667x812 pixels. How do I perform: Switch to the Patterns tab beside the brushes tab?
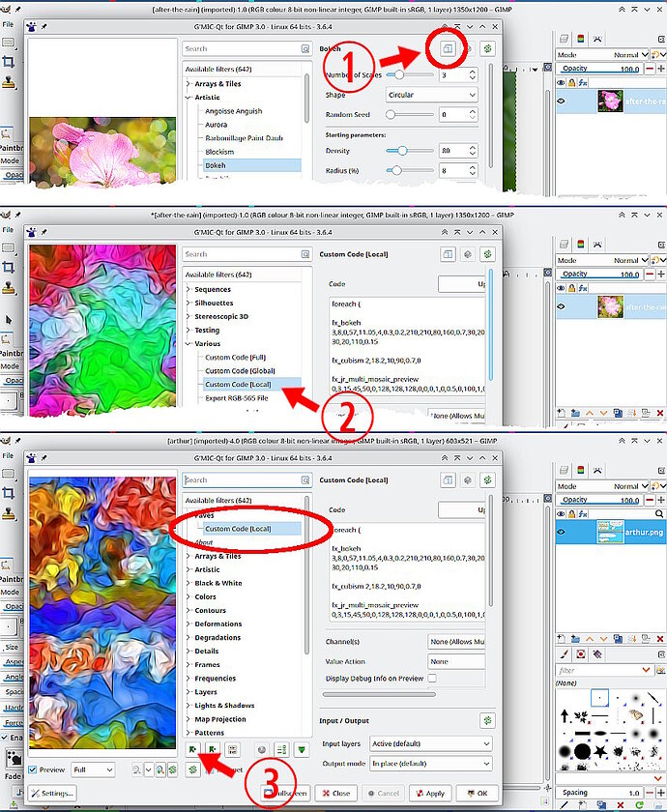coord(581,654)
